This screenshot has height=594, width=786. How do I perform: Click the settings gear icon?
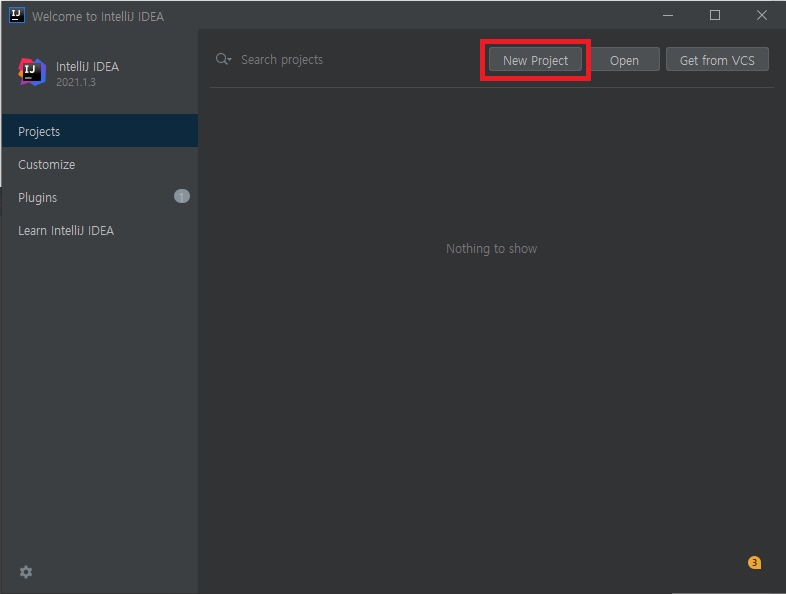(26, 572)
